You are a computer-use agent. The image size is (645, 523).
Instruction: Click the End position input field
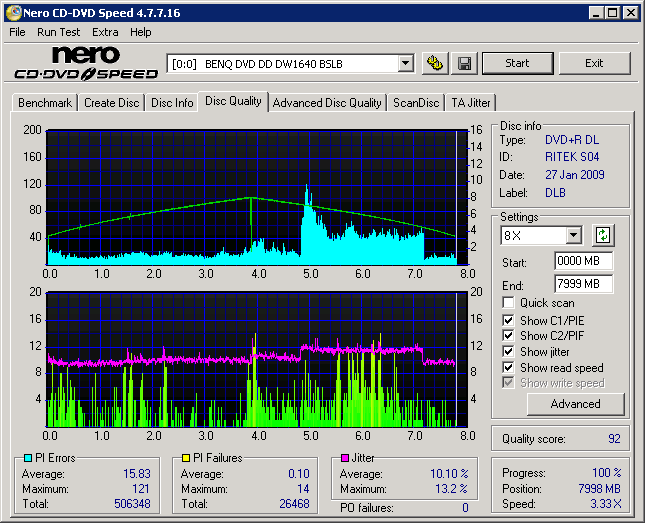coord(583,283)
